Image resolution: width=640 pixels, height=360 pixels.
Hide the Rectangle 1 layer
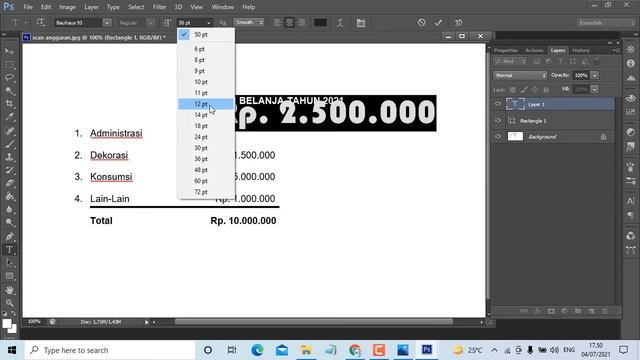(498, 120)
